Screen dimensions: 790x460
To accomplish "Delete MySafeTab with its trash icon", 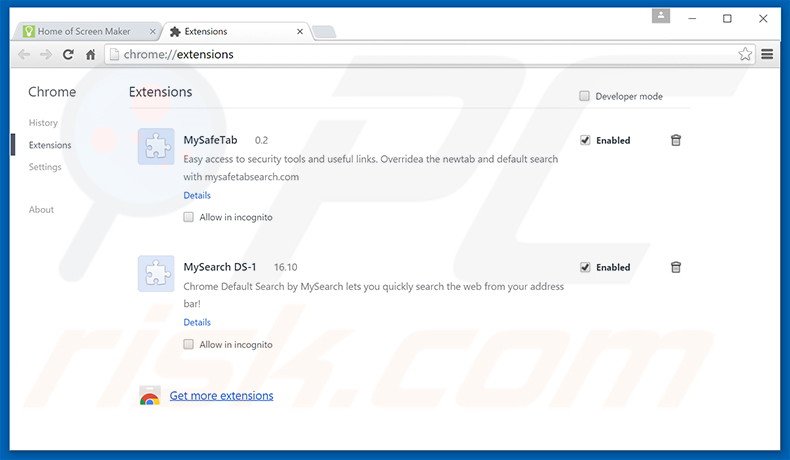I will coord(676,140).
